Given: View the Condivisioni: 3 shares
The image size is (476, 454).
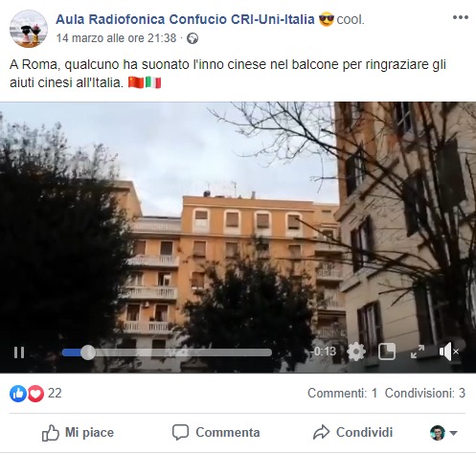Looking at the screenshot, I should [425, 394].
